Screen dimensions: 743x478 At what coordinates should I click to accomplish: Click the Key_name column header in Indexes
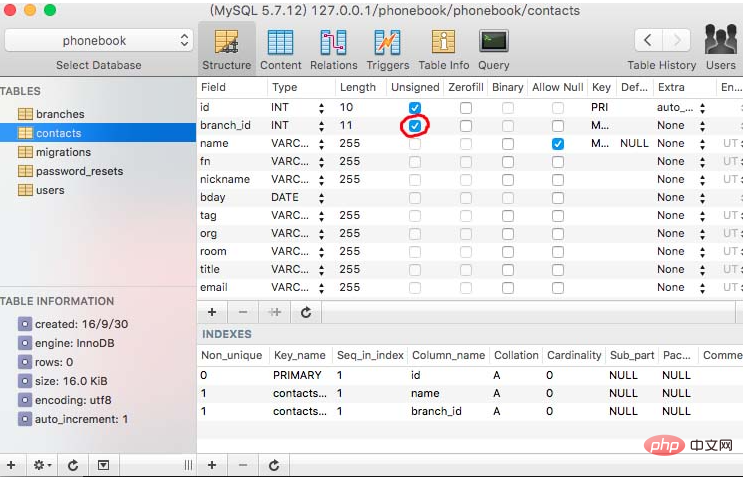click(300, 355)
